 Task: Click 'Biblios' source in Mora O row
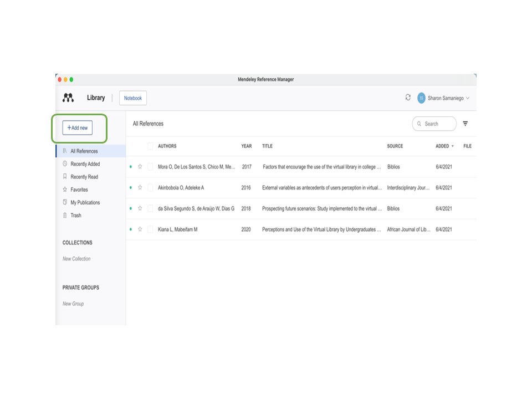pyautogui.click(x=393, y=167)
